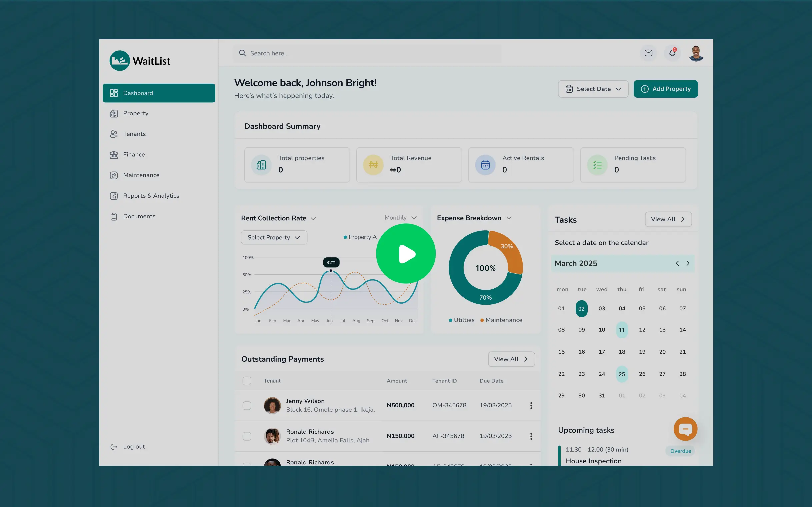Viewport: 812px width, 507px height.
Task: Open notifications bell icon
Action: 672,53
